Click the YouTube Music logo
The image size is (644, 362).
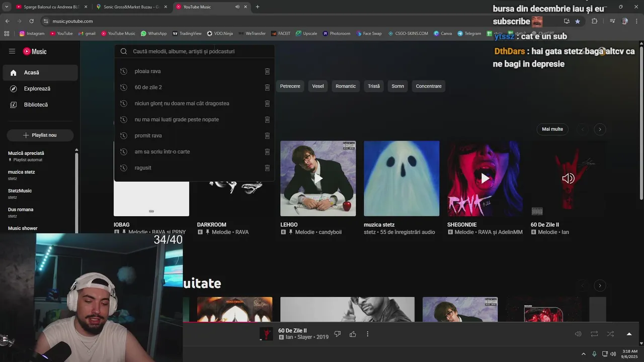(35, 51)
